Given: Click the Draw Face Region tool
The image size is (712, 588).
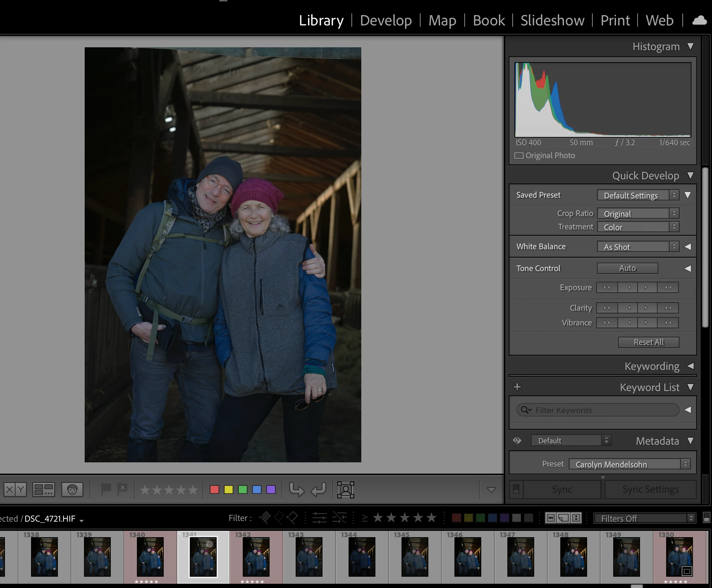Looking at the screenshot, I should 345,490.
